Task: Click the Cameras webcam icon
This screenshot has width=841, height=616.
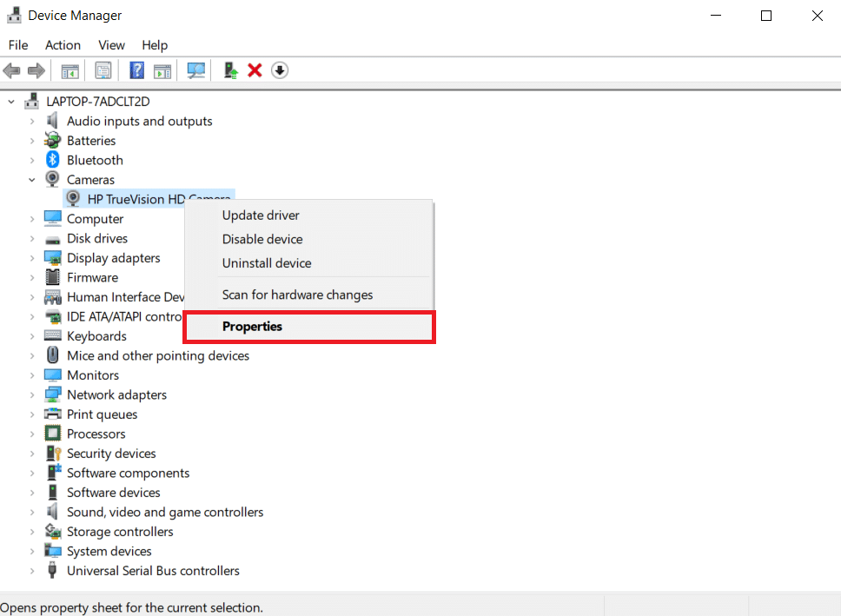Action: (x=52, y=179)
